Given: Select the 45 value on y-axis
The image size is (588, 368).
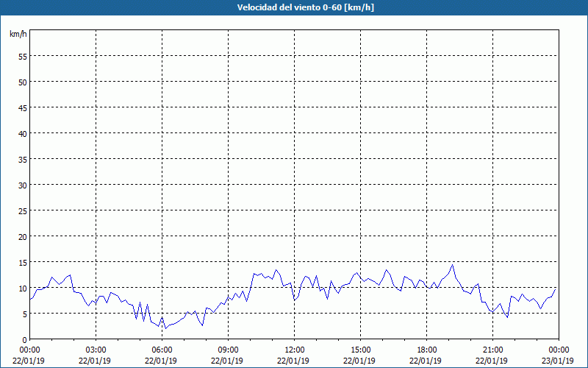Looking at the screenshot, I should 23,107.
